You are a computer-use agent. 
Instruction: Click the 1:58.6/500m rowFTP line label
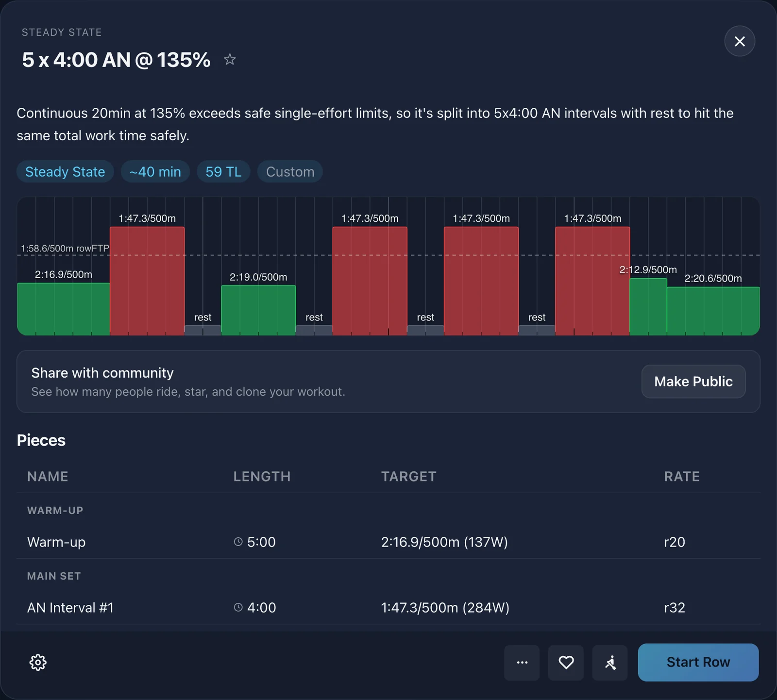tap(65, 249)
